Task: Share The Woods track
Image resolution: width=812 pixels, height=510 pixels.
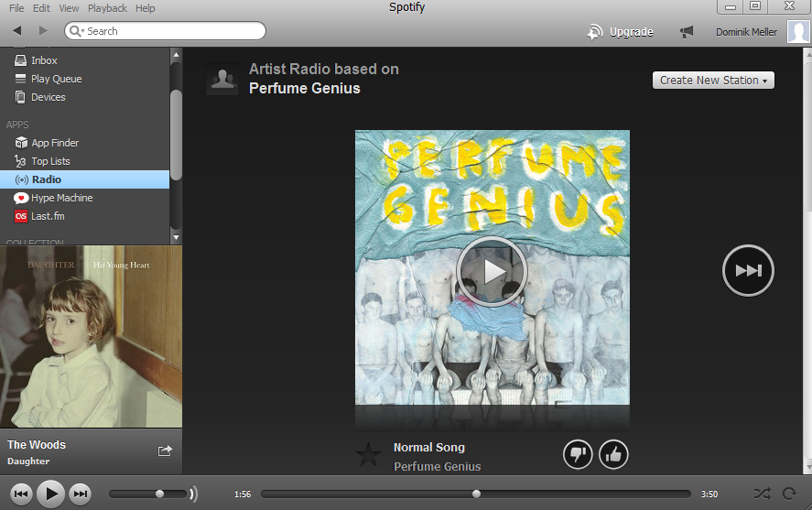Action: (x=165, y=450)
